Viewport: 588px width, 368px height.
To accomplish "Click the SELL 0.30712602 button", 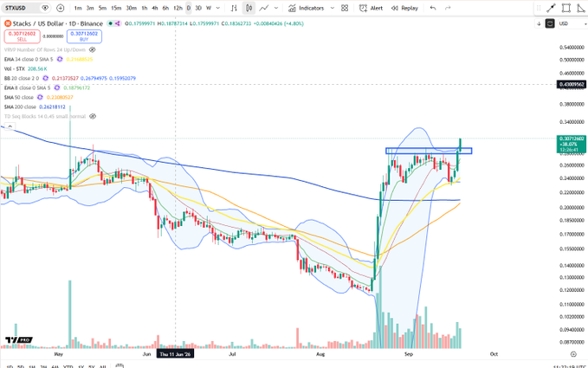I will tap(22, 36).
